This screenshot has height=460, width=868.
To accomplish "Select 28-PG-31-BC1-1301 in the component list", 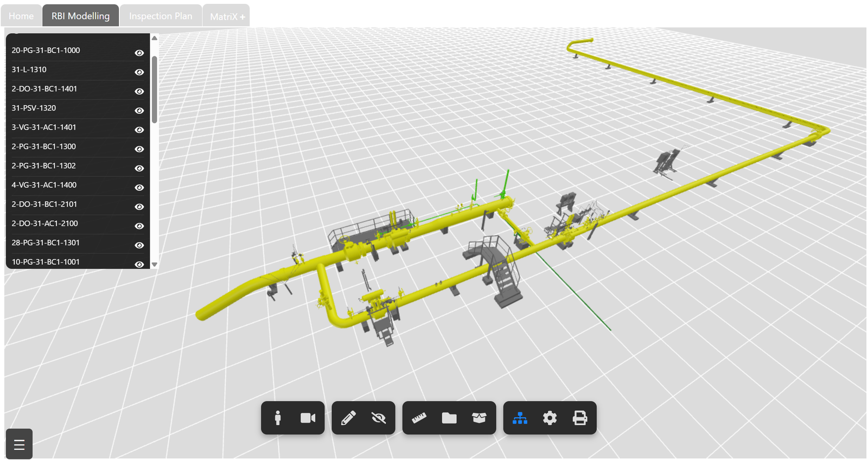I will click(x=46, y=242).
